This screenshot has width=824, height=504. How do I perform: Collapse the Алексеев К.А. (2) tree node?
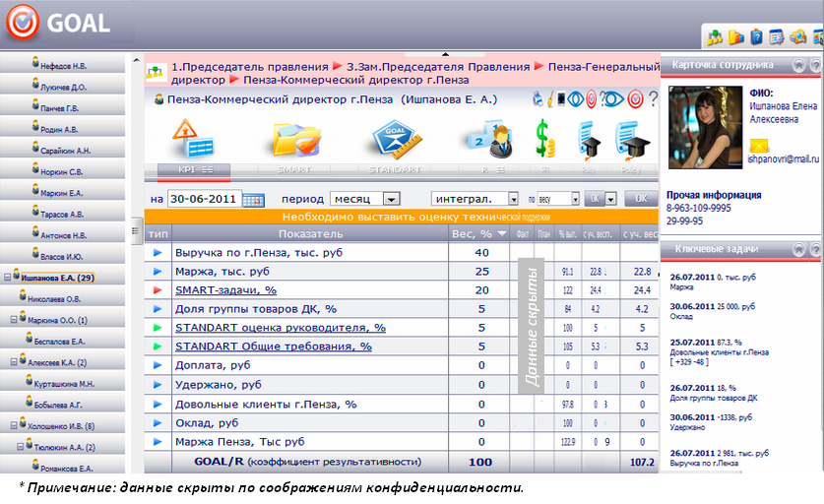(14, 362)
